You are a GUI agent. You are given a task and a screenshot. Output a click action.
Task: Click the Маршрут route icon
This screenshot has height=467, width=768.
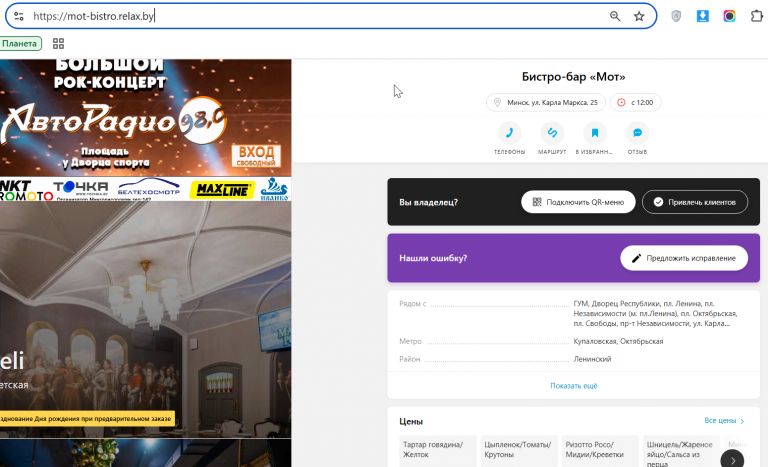pos(552,133)
